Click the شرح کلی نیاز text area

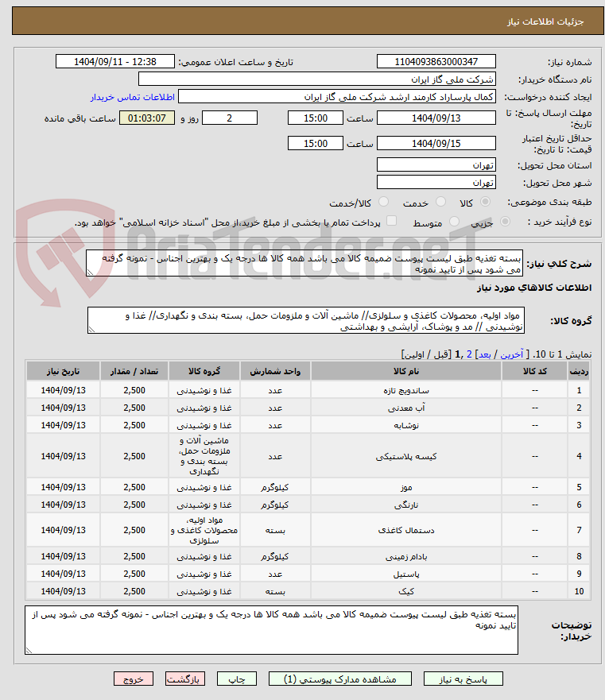[x=304, y=263]
